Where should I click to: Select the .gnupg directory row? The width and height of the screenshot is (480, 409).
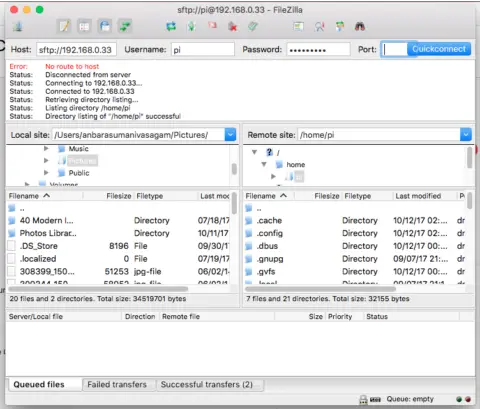(355, 259)
